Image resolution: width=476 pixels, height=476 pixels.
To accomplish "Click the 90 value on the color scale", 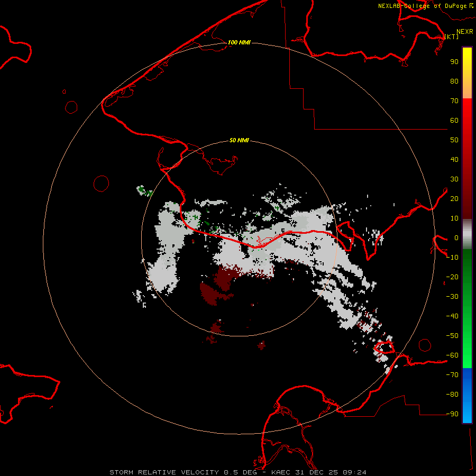I will tap(454, 62).
